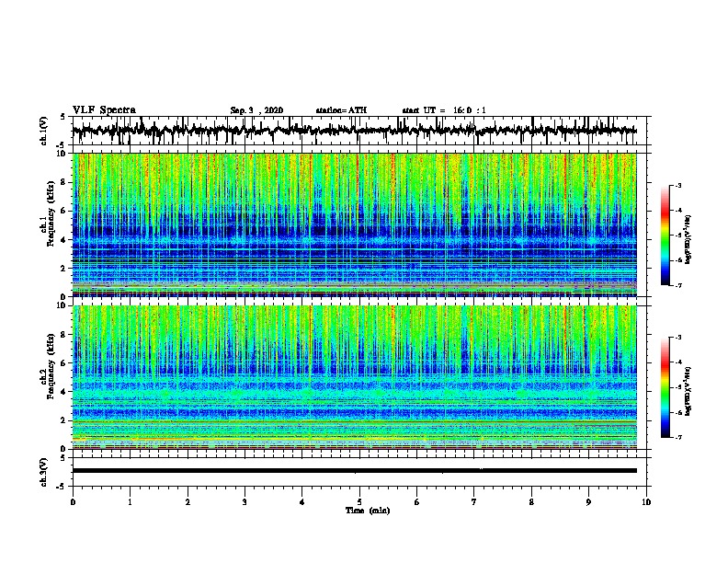Click the time axis tick label 7
Viewport: 728px width, 563px height.
point(474,502)
